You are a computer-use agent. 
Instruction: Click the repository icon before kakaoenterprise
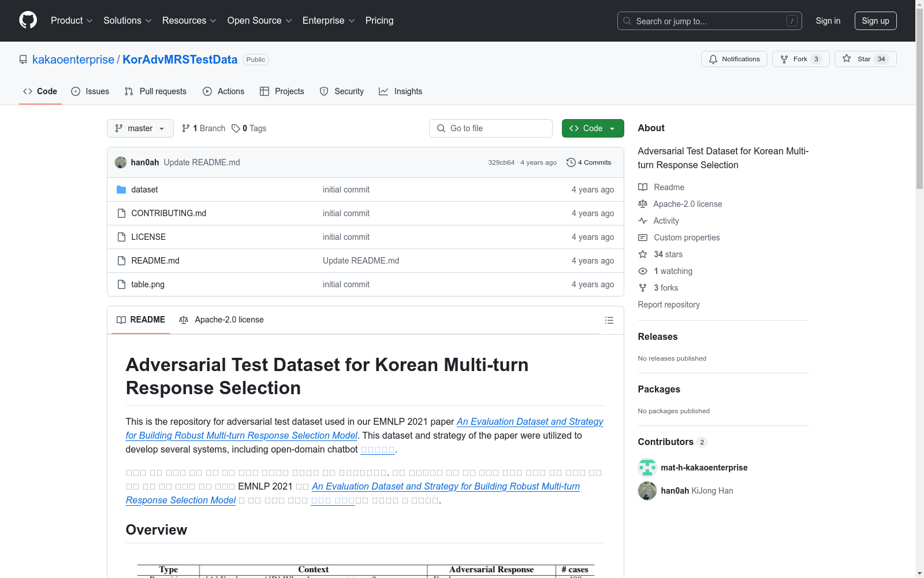pos(23,60)
